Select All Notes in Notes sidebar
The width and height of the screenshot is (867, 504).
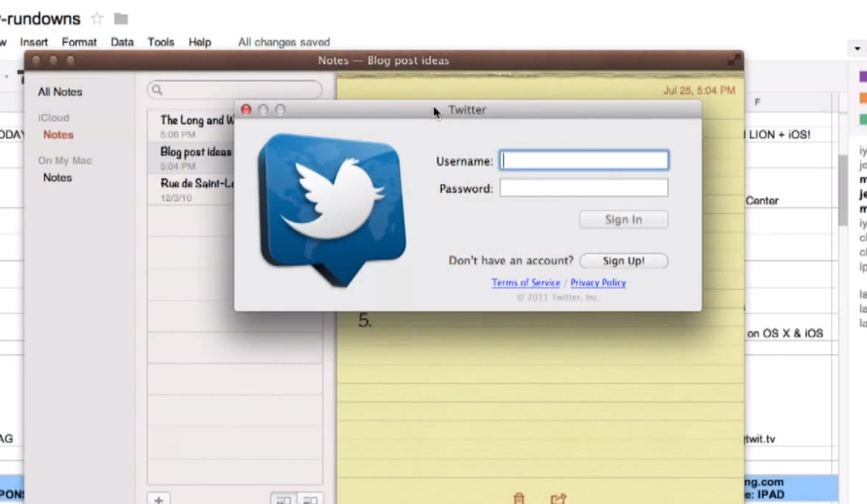[59, 91]
